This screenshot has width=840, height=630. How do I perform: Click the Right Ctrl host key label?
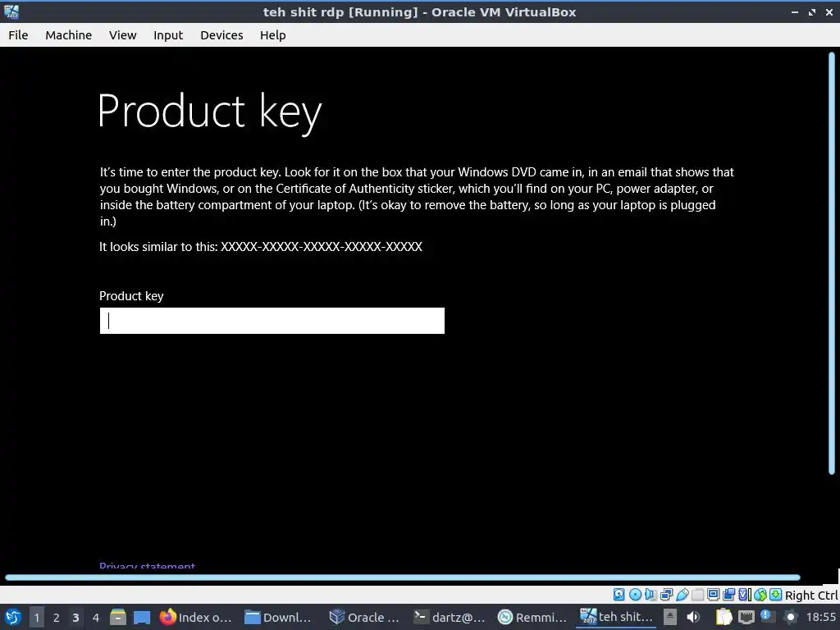point(811,596)
